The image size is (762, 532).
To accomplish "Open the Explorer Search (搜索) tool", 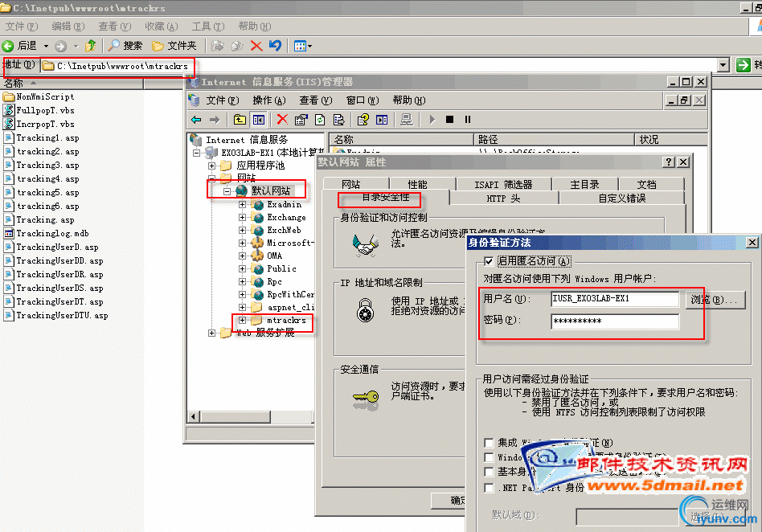I will click(x=125, y=46).
